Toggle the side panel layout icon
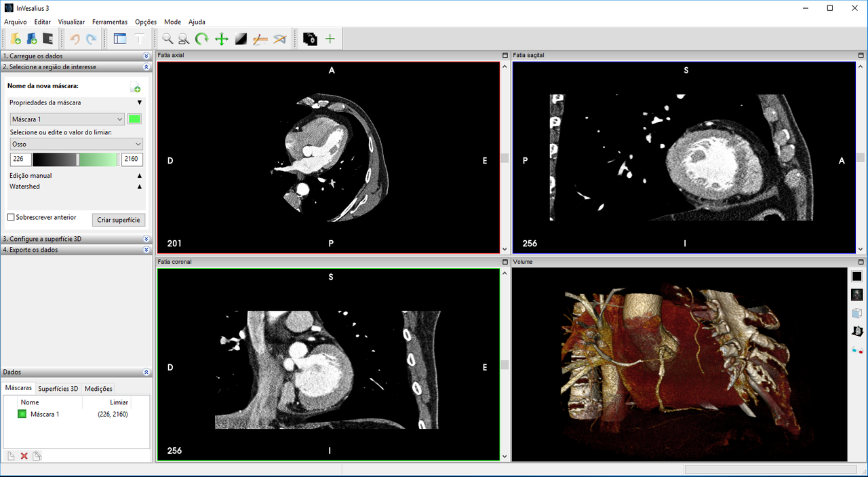Viewport: 868px width, 477px height. tap(120, 39)
